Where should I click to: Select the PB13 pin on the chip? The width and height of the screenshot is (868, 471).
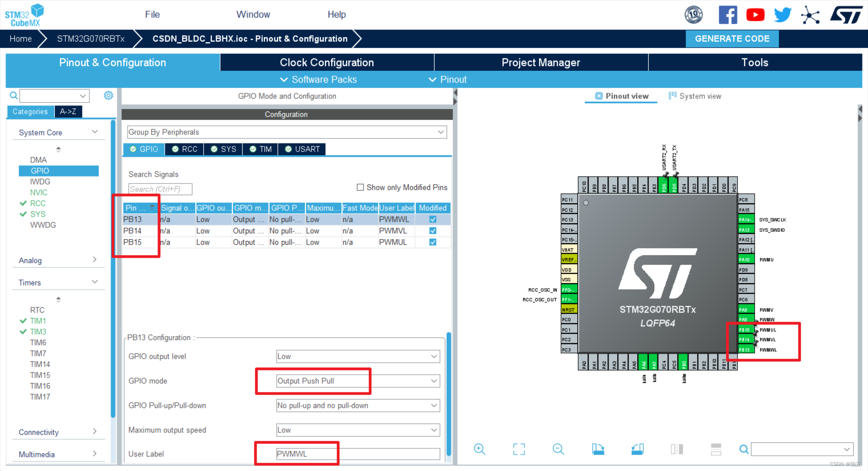tap(746, 350)
